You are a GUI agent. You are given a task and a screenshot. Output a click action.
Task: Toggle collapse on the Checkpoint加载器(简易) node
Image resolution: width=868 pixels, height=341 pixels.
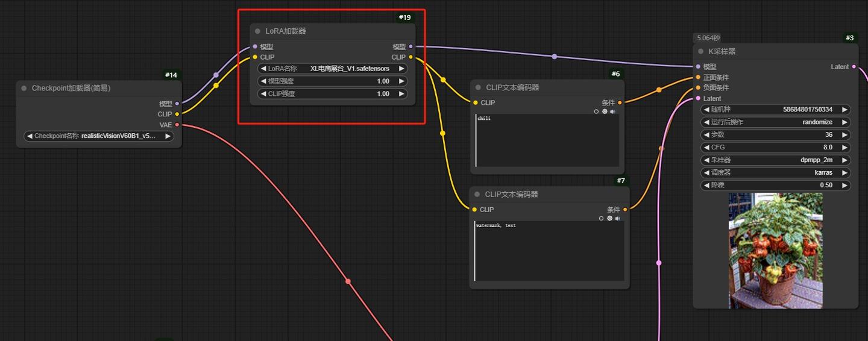pos(24,89)
